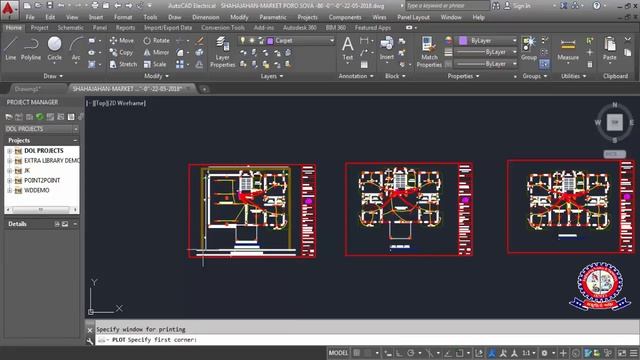Click the Undo icon in quick access toolbar
The height and width of the screenshot is (360, 640).
coord(61,6)
